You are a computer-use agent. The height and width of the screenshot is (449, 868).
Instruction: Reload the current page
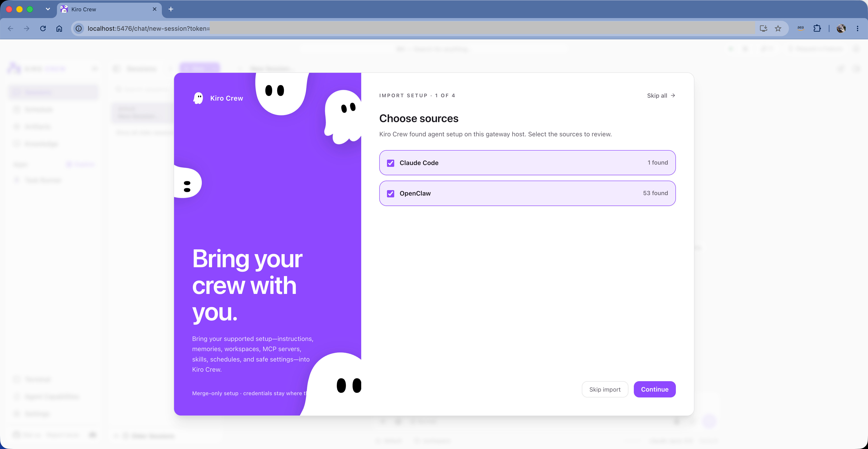point(43,29)
